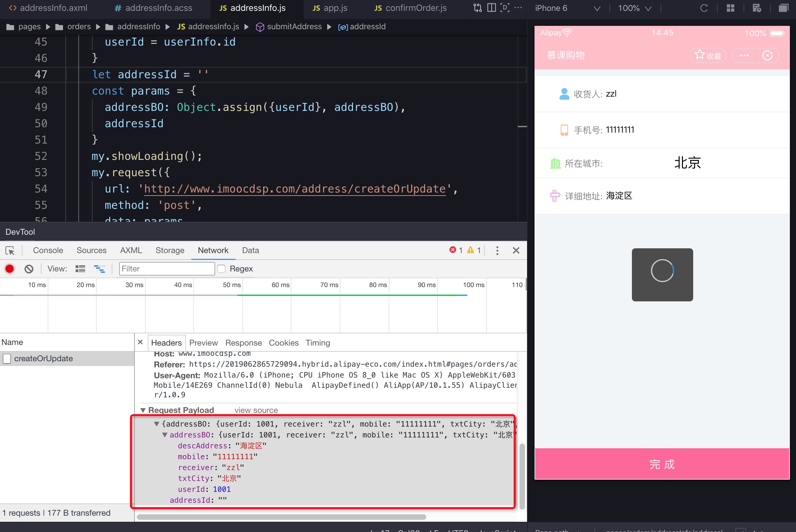Toggle the red network record button

click(10, 269)
